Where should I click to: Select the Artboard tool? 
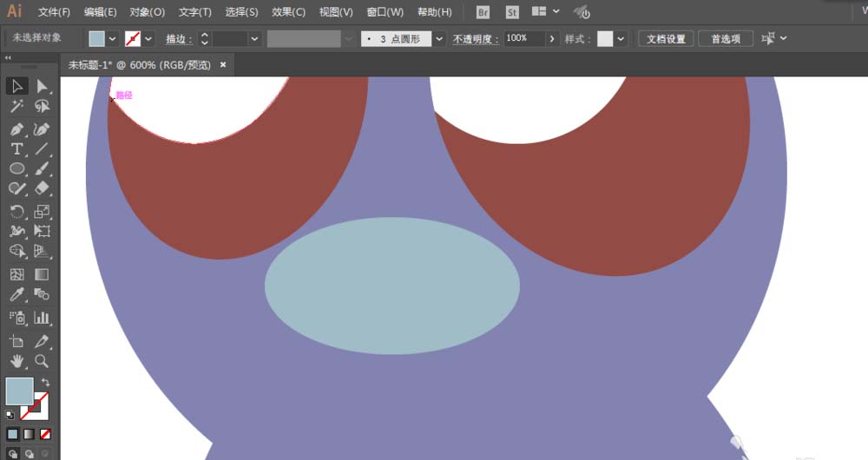pos(17,342)
